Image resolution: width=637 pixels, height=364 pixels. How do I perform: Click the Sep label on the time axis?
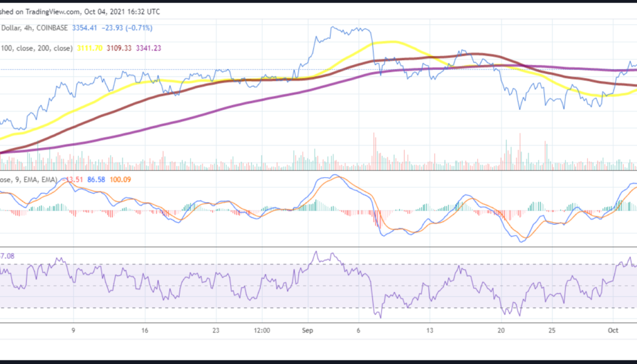(x=307, y=331)
